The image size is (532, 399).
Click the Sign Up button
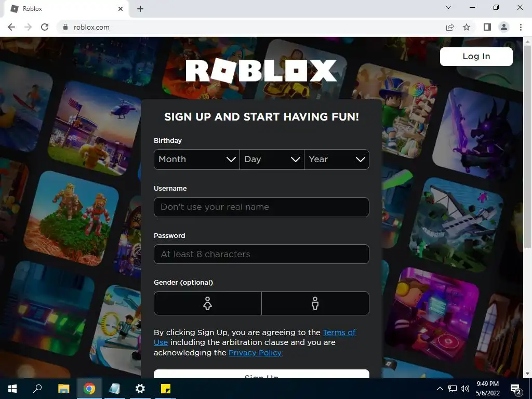coord(261,374)
